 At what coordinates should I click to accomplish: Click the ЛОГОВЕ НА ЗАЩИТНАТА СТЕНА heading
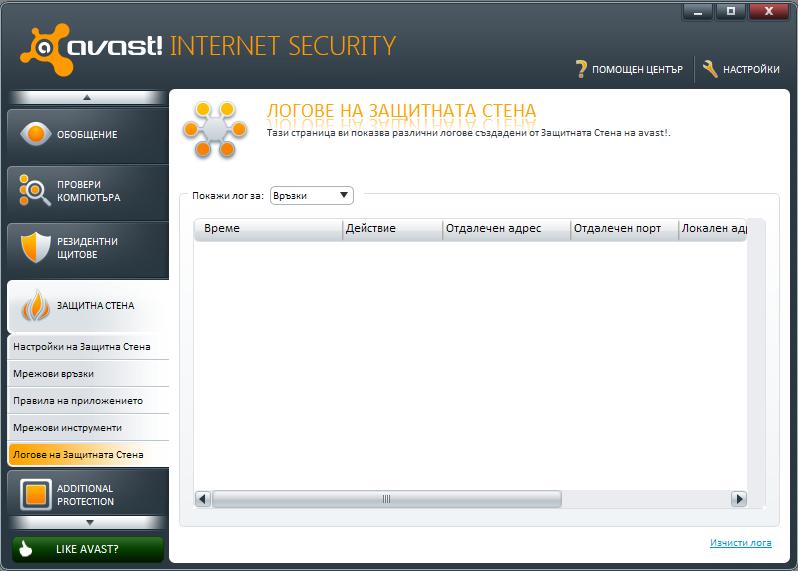402,110
